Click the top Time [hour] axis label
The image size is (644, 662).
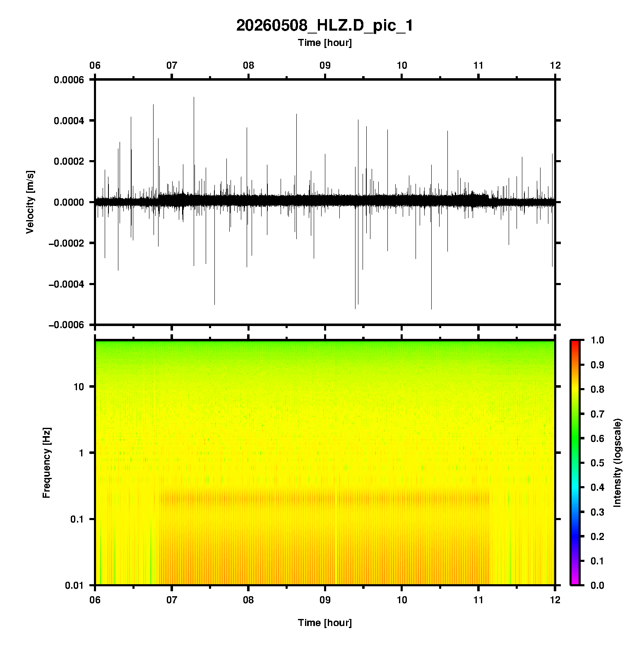tap(325, 43)
